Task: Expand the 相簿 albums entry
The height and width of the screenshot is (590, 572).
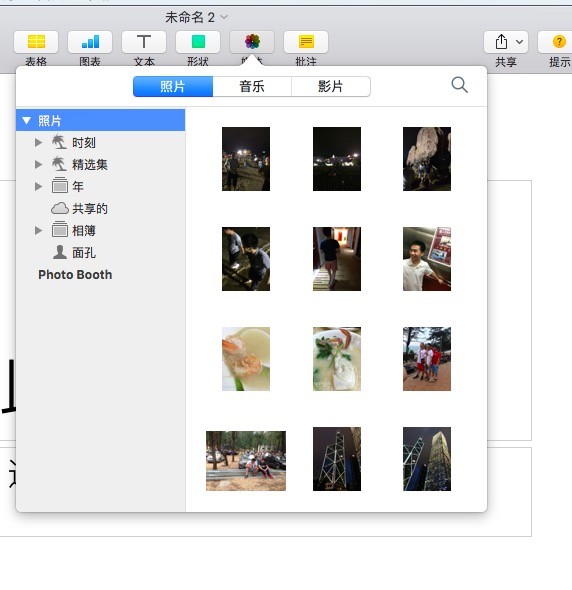Action: pos(38,230)
